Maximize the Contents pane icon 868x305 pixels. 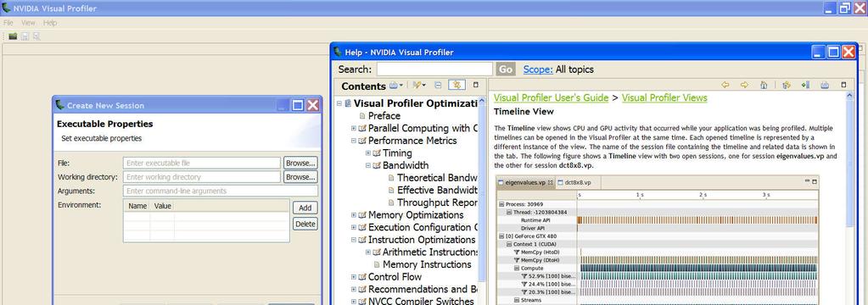click(x=475, y=85)
